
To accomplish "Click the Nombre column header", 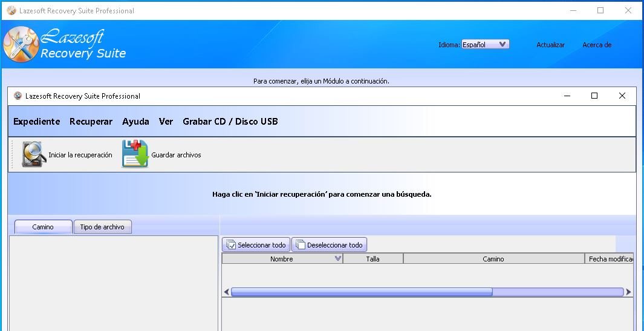I will click(x=282, y=258).
